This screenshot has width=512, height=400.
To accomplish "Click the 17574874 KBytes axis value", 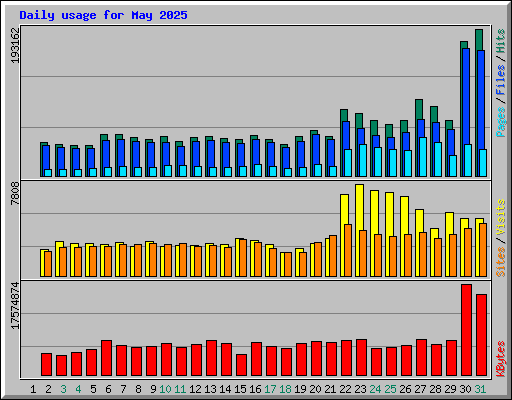I will click(x=15, y=305).
